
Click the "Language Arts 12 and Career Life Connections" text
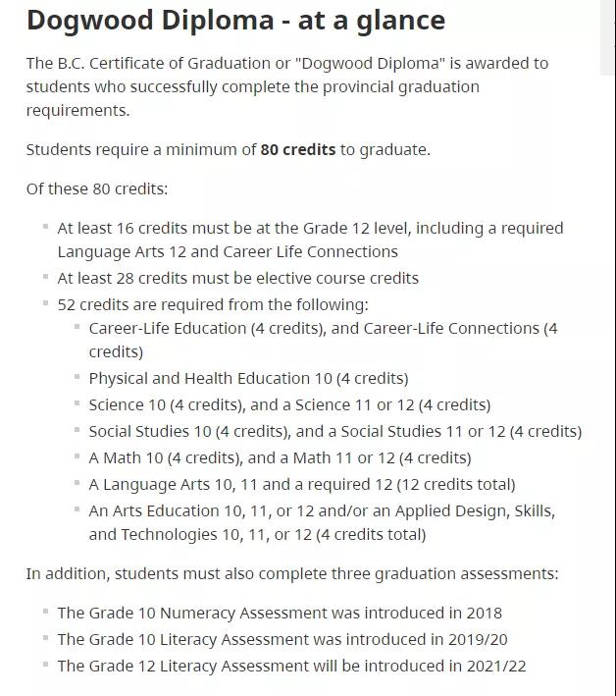(228, 252)
